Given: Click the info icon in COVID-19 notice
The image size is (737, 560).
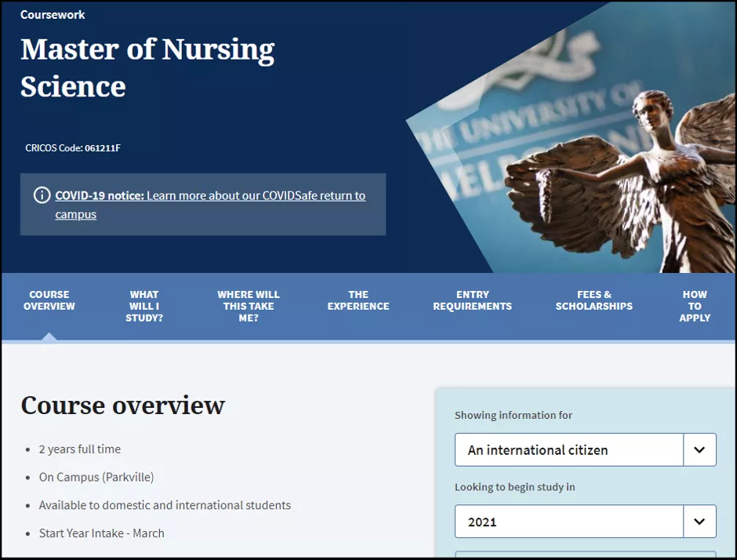Looking at the screenshot, I should [x=42, y=195].
